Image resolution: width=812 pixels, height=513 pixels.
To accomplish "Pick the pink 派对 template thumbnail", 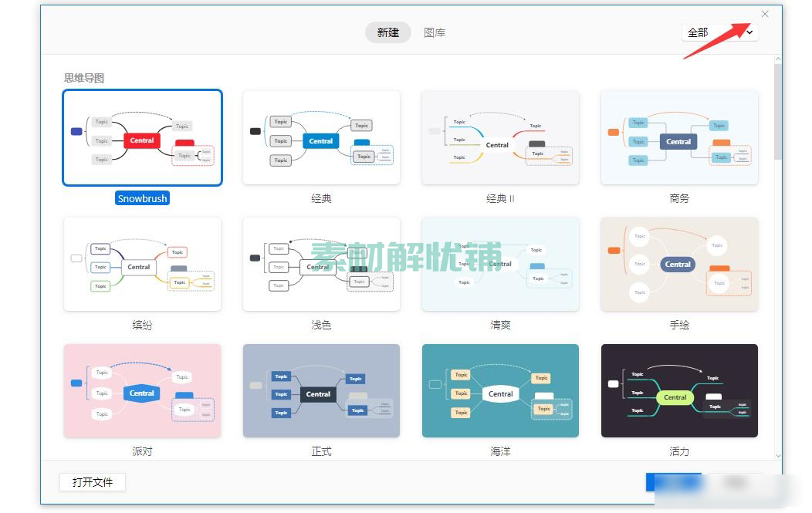I will [x=143, y=391].
